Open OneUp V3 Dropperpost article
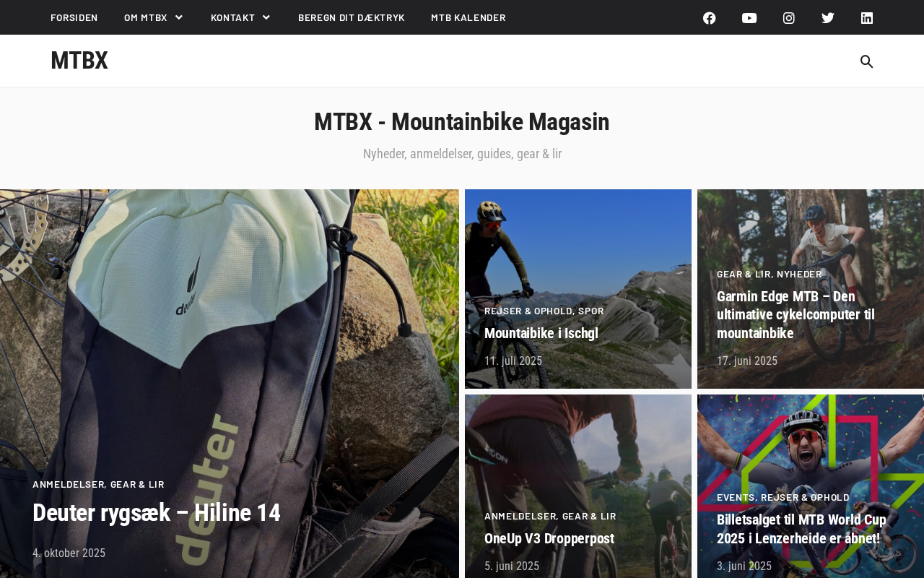This screenshot has height=578, width=924. pyautogui.click(x=549, y=538)
